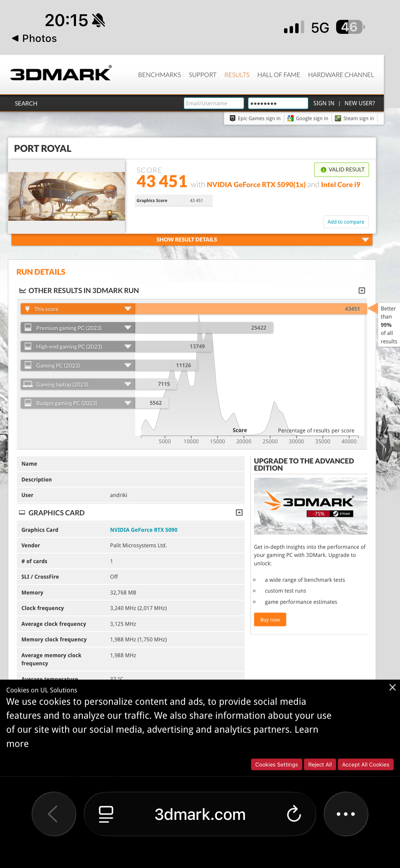Open the browser three-dots menu
400x868 pixels.
coord(345,814)
